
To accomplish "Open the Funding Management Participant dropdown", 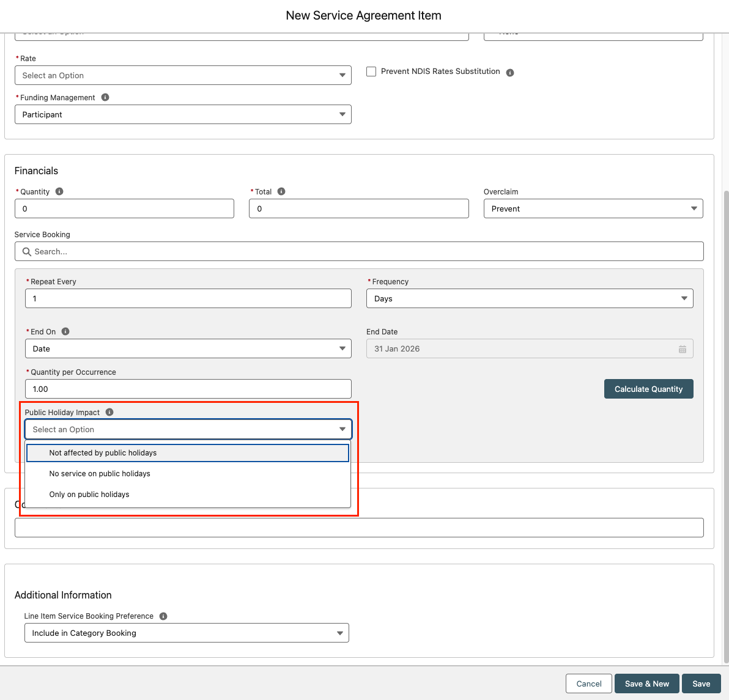I will pos(183,114).
